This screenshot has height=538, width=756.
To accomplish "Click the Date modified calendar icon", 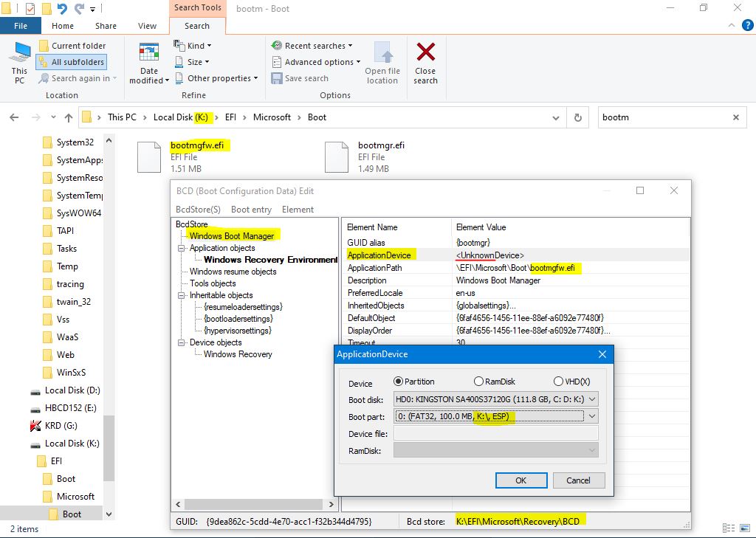I will (149, 53).
